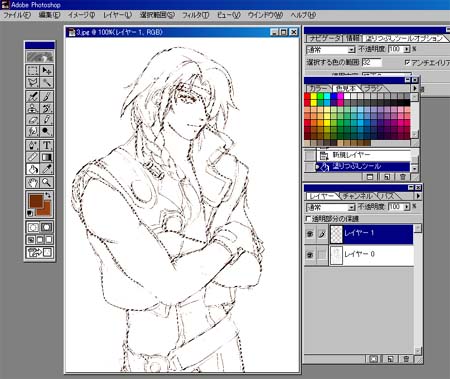Image resolution: width=450 pixels, height=379 pixels.
Task: Click Jump to ImageReady button in toolbox
Action: (40, 252)
